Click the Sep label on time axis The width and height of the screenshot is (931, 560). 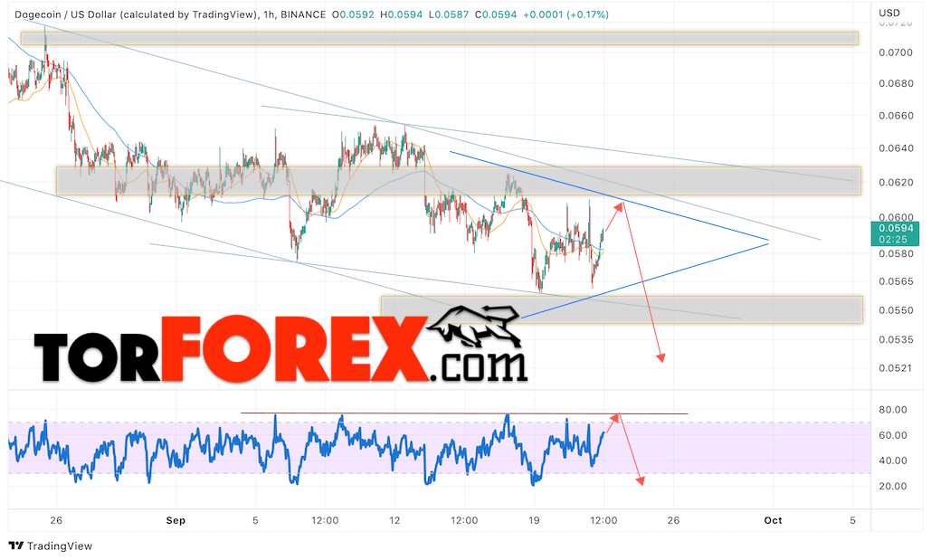[176, 521]
